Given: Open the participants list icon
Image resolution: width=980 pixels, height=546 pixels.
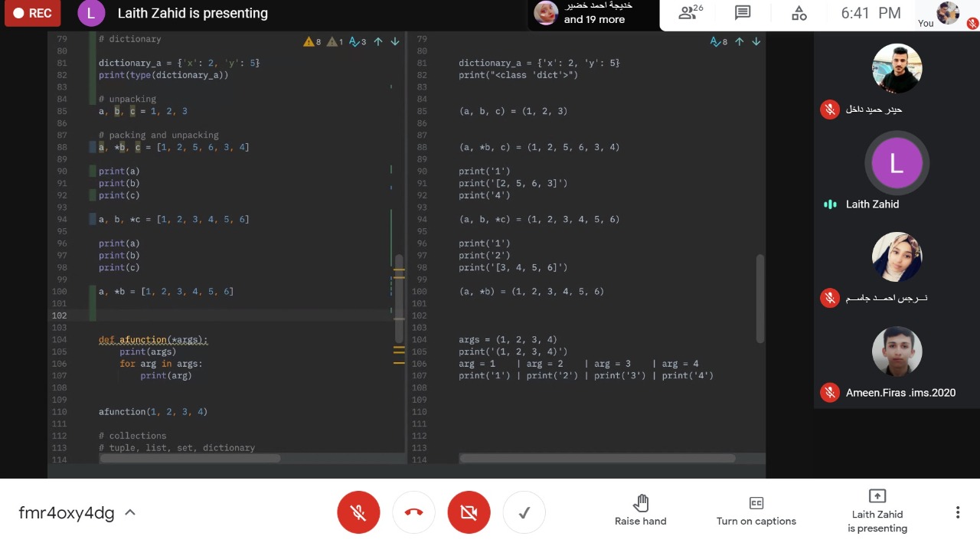Looking at the screenshot, I should pyautogui.click(x=690, y=13).
